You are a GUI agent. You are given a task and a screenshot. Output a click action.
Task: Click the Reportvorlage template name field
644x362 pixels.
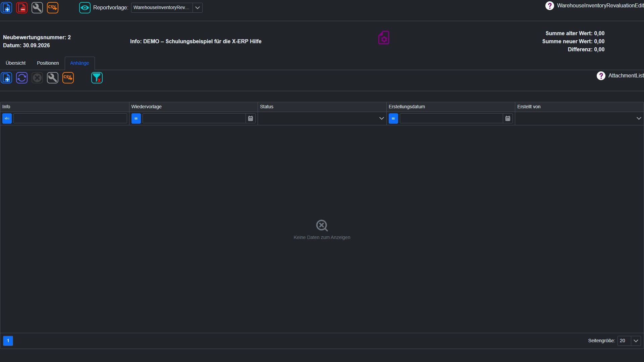(x=162, y=7)
